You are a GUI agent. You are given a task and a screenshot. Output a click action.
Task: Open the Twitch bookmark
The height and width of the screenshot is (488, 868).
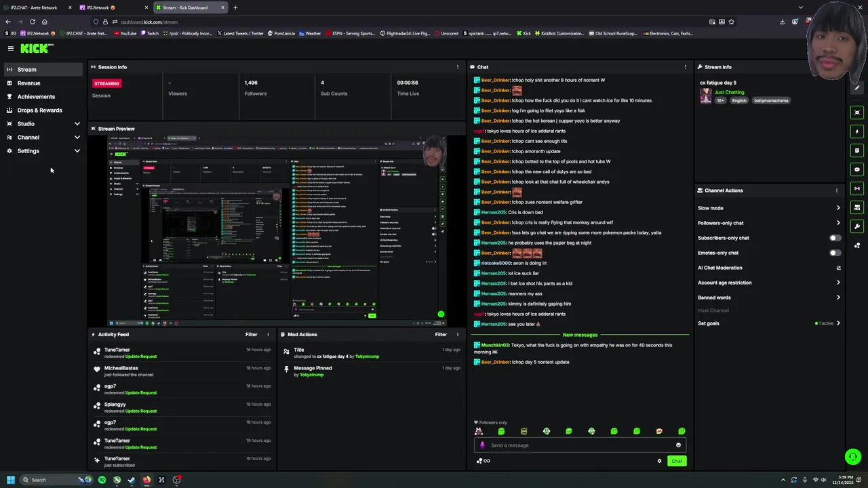149,33
